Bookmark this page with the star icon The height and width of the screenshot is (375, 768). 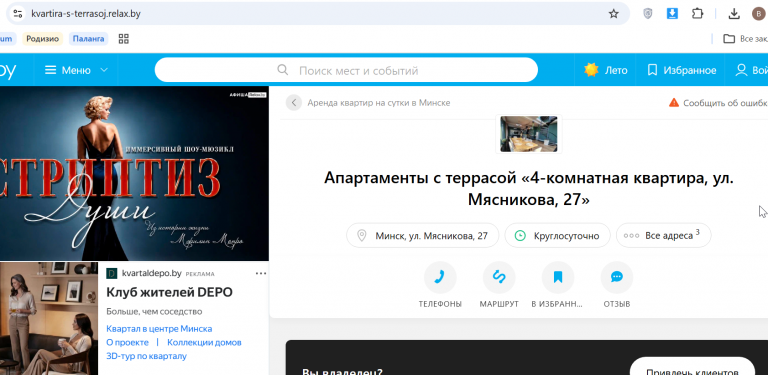[x=613, y=14]
